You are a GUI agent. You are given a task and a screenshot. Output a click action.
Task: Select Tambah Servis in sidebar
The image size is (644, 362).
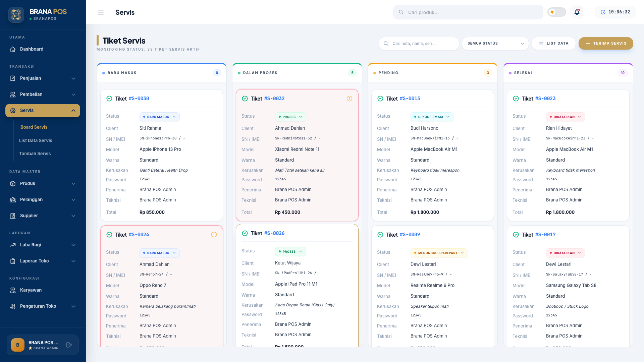coord(35,154)
